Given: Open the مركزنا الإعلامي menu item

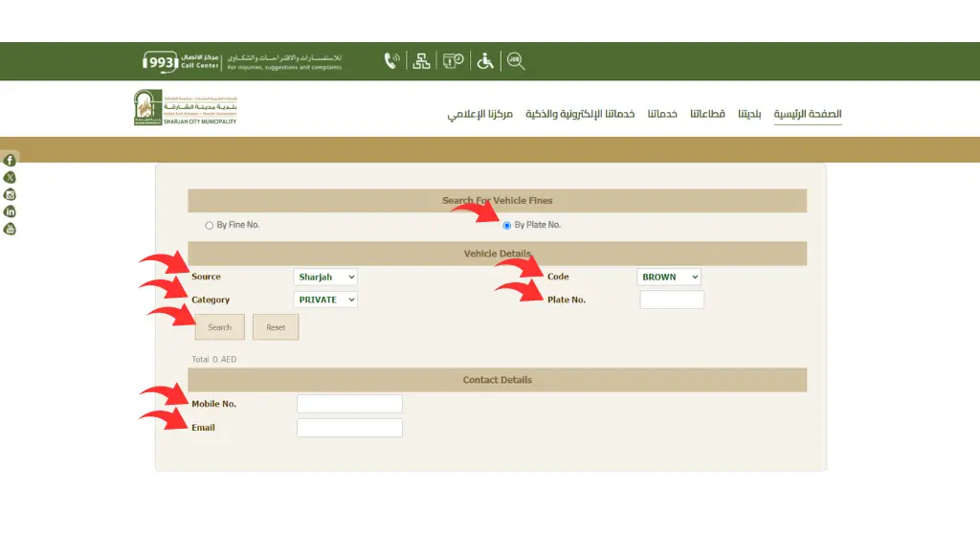Looking at the screenshot, I should pos(480,114).
